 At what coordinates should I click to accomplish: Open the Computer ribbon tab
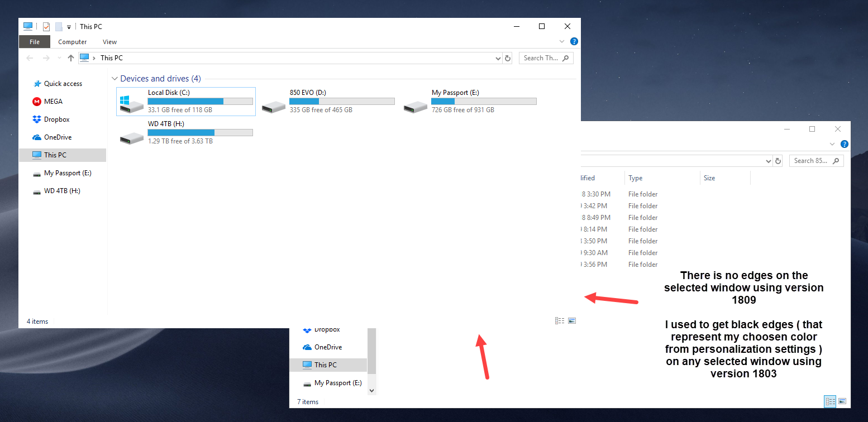[x=73, y=42]
